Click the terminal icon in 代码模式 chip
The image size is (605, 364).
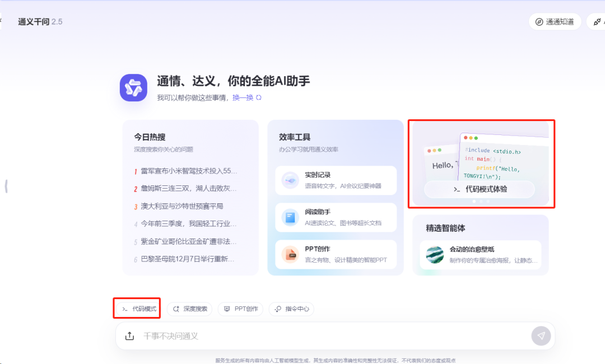click(x=124, y=309)
